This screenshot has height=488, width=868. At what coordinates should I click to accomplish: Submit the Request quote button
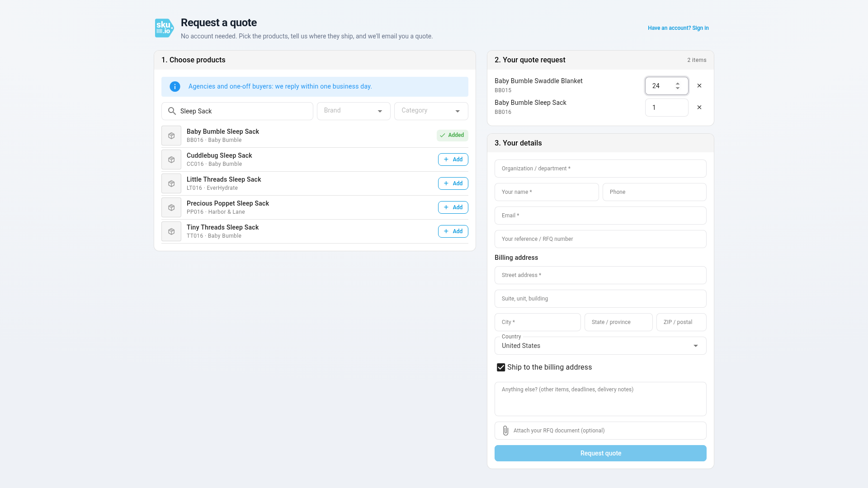point(600,453)
